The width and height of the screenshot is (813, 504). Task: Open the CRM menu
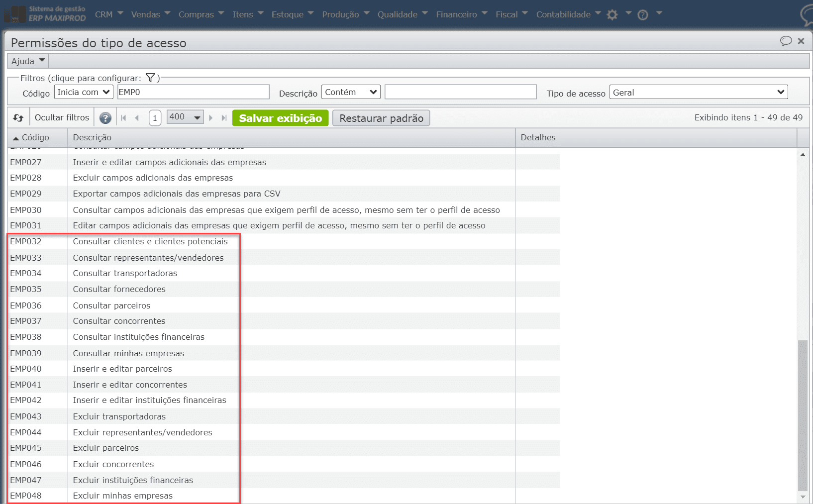(x=109, y=14)
